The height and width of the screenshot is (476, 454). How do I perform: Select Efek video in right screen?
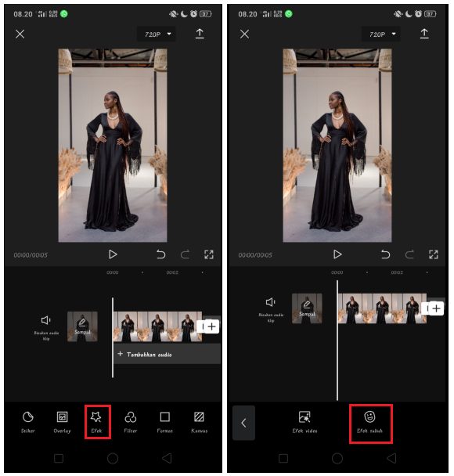[x=304, y=422]
